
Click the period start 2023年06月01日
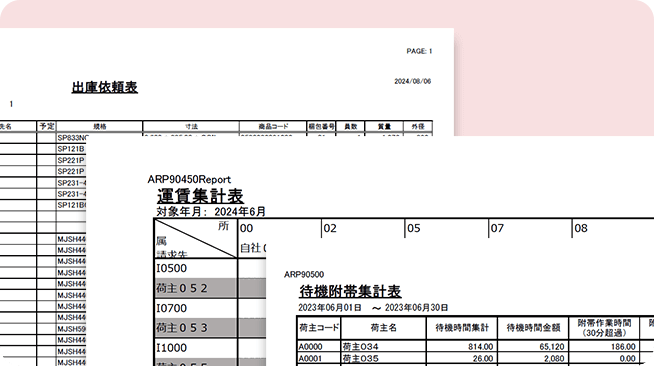[330, 308]
